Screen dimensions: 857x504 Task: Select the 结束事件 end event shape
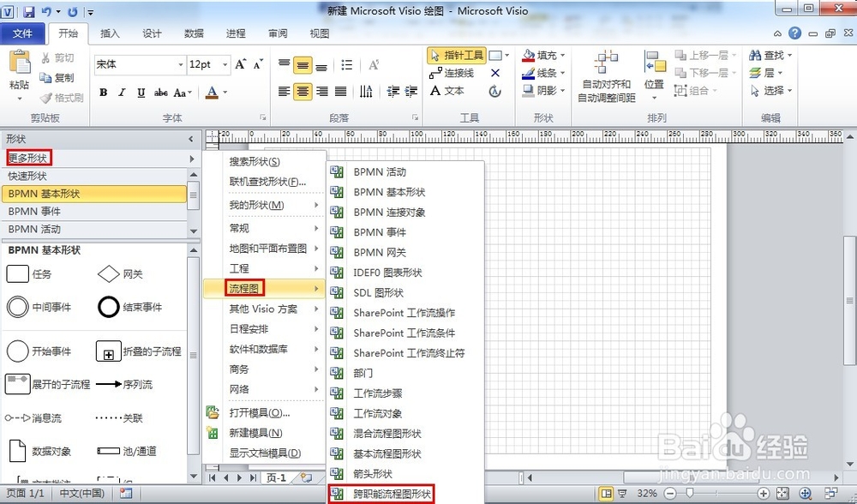click(x=130, y=307)
